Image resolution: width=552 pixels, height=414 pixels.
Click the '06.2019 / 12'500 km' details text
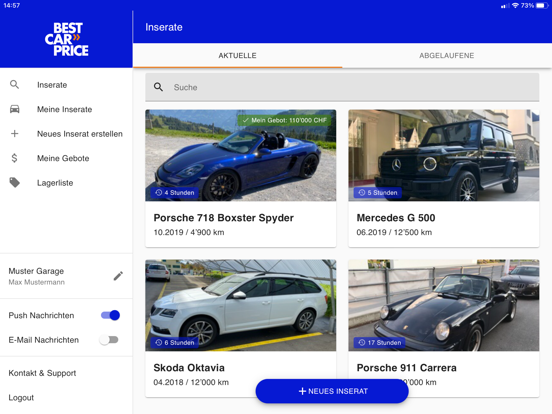pos(394,232)
